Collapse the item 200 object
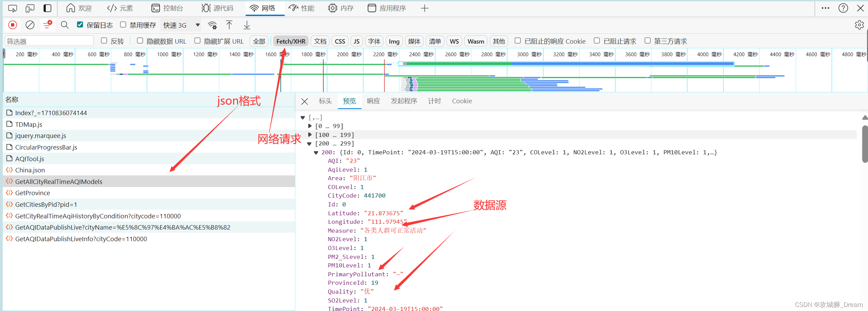 [x=316, y=153]
